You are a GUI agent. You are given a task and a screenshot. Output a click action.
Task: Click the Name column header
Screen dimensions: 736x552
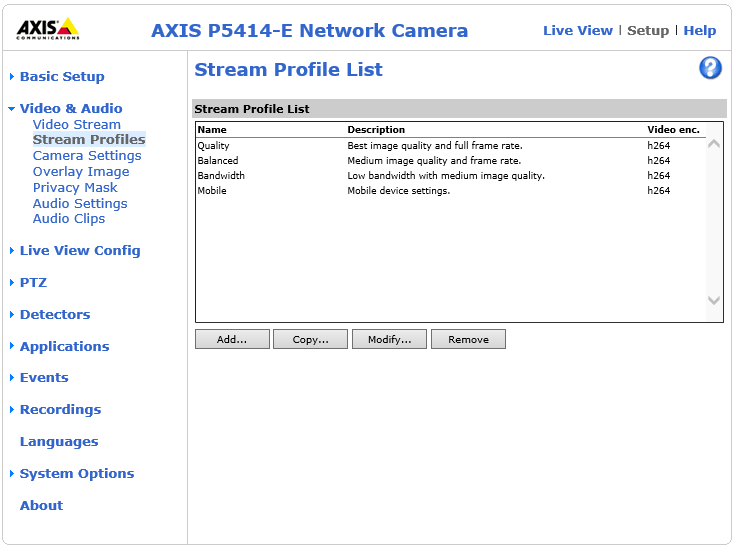212,130
